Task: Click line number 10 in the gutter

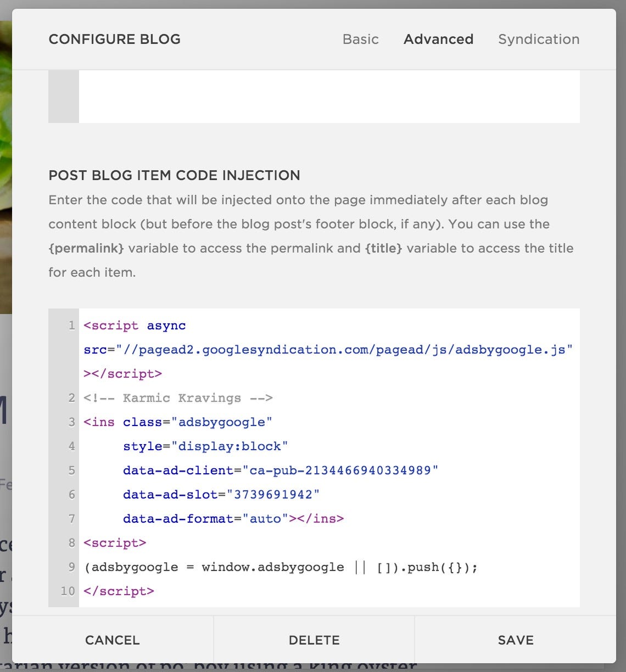Action: pos(68,591)
